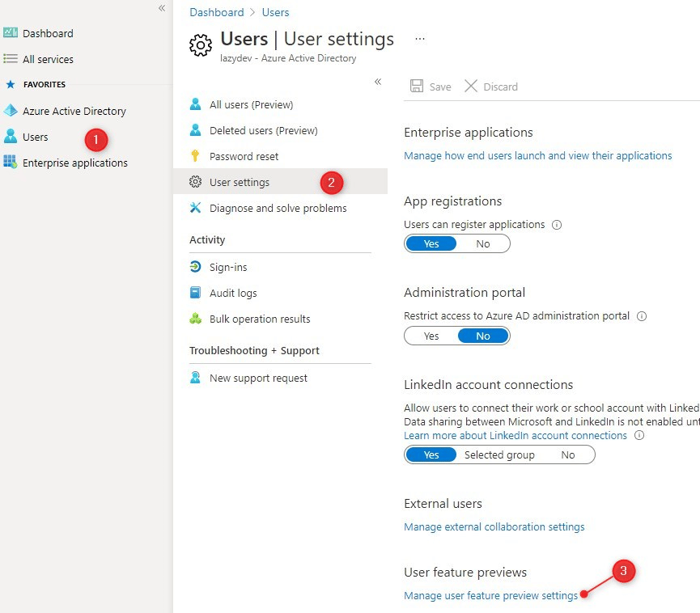Open the Dashboard icon in sidebar
The image size is (700, 613).
pyautogui.click(x=11, y=33)
